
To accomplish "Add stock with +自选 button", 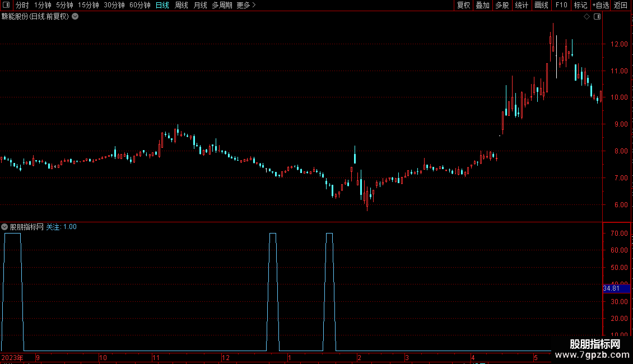I will click(x=601, y=5).
